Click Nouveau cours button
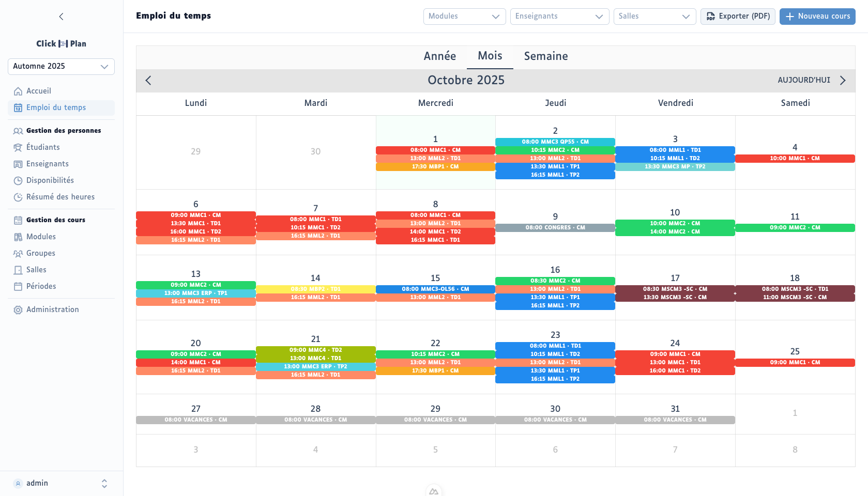Image resolution: width=868 pixels, height=496 pixels. (817, 17)
